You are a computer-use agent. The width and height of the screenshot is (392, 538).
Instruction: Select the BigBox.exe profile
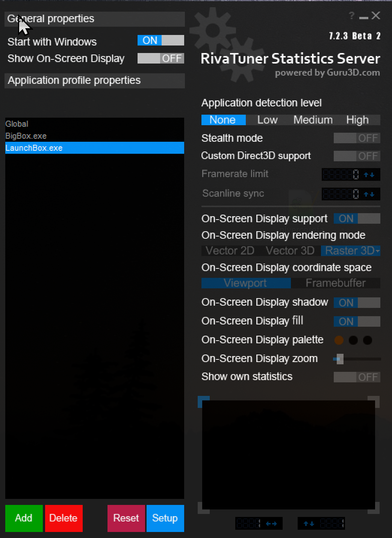coord(95,136)
